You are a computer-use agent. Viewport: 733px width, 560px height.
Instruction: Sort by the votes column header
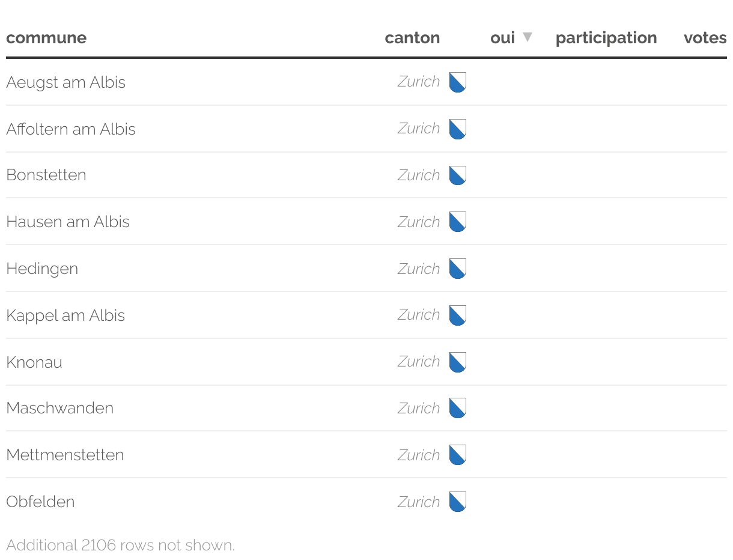coord(705,38)
